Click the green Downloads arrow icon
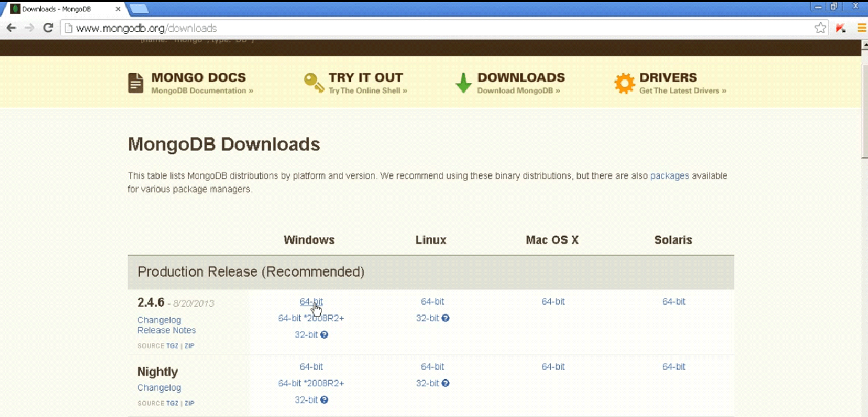This screenshot has height=417, width=868. coord(463,83)
